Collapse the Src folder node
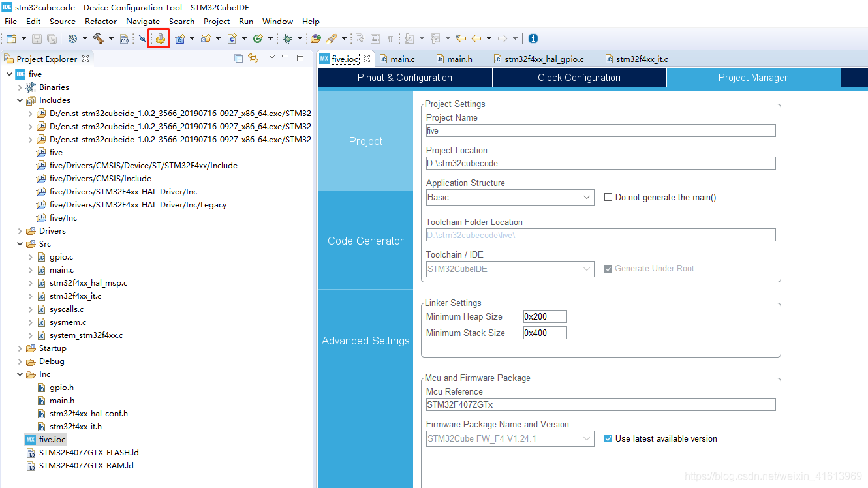The width and height of the screenshot is (868, 488). 20,243
